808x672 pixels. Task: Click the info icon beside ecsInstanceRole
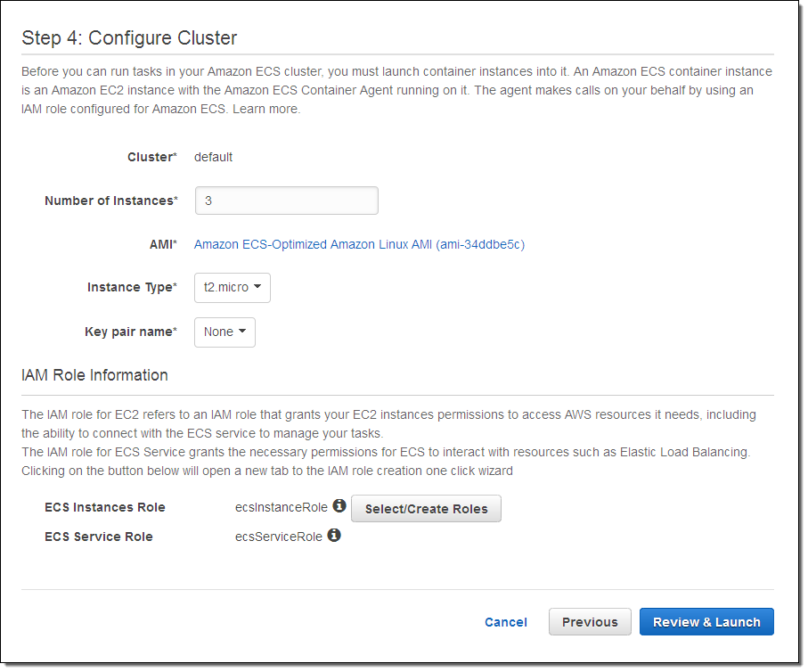click(339, 506)
